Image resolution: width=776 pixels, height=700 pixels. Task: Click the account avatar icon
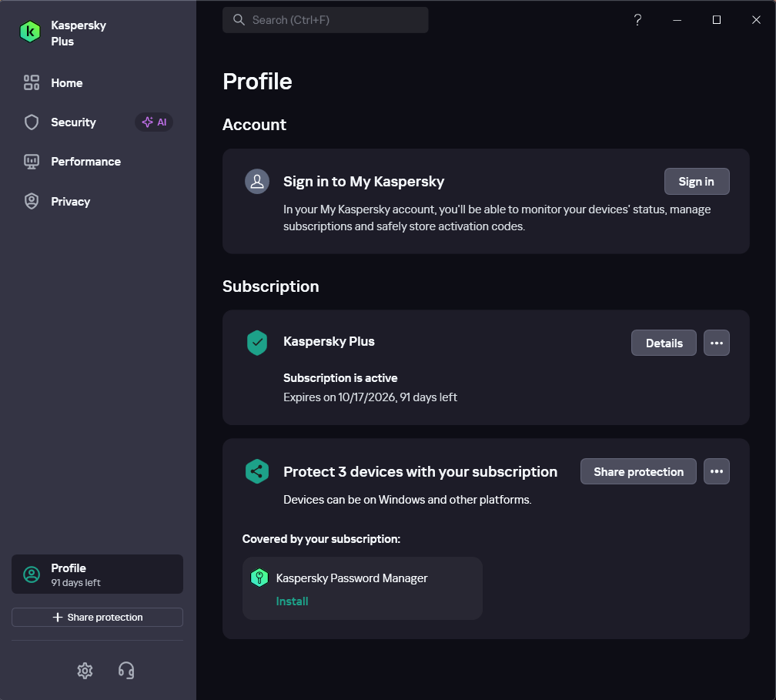coord(257,181)
